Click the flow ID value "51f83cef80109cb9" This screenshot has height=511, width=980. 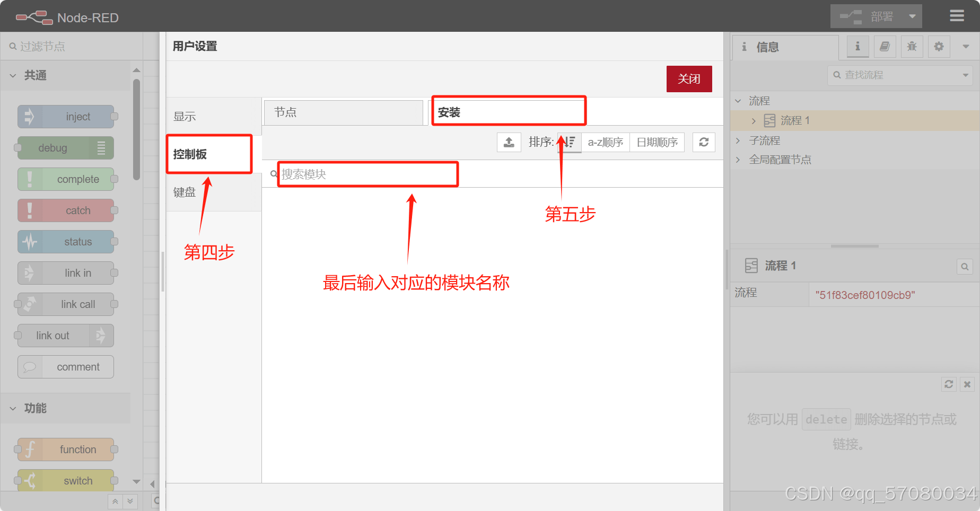pos(865,295)
